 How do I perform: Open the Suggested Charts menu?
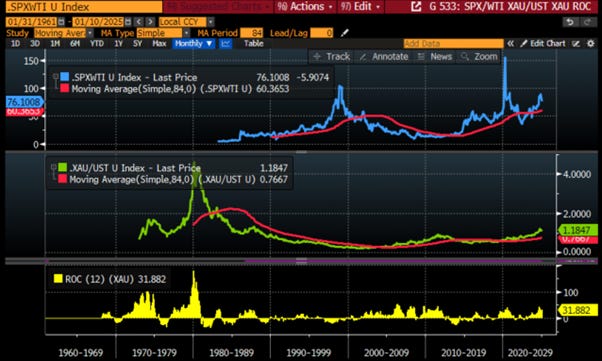coord(218,7)
